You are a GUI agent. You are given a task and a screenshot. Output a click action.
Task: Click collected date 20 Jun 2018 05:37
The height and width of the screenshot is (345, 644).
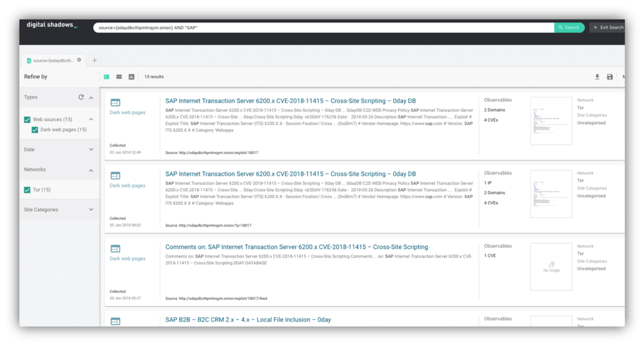pyautogui.click(x=125, y=298)
